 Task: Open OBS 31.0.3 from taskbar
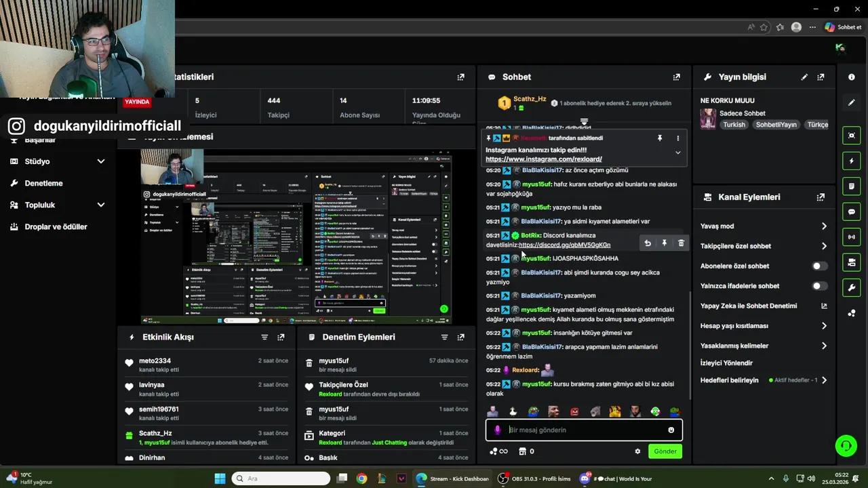[x=534, y=479]
